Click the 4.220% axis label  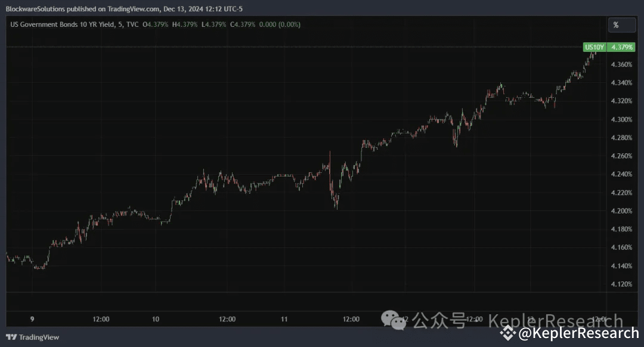pyautogui.click(x=621, y=193)
